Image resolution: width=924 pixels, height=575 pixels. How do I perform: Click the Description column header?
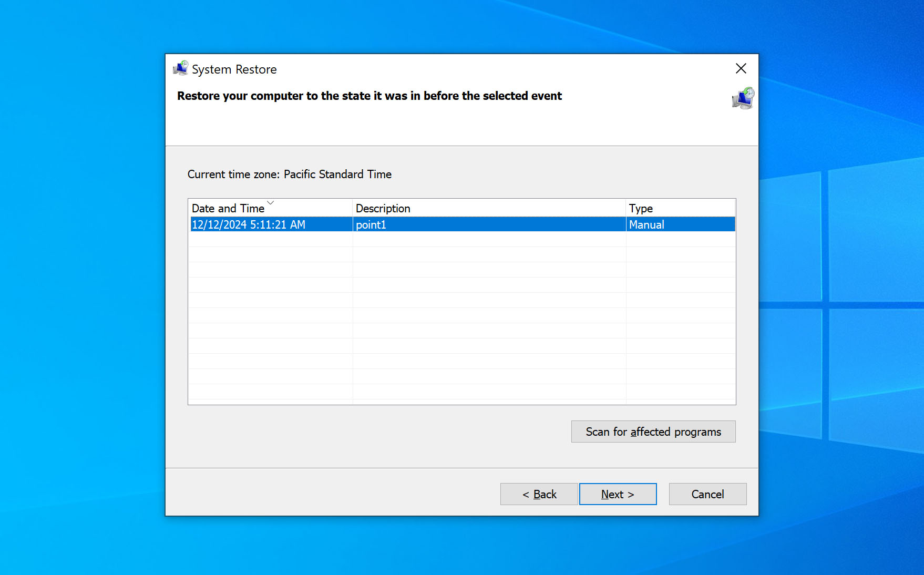click(489, 208)
